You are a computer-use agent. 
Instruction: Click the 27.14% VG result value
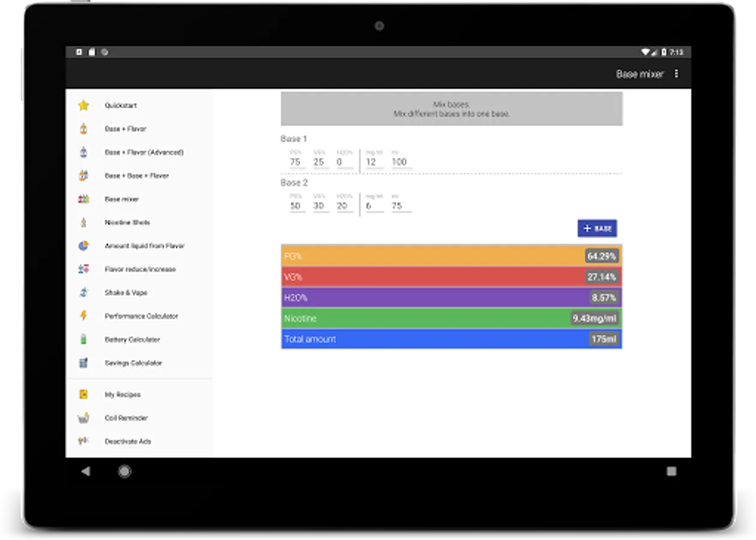pos(602,277)
